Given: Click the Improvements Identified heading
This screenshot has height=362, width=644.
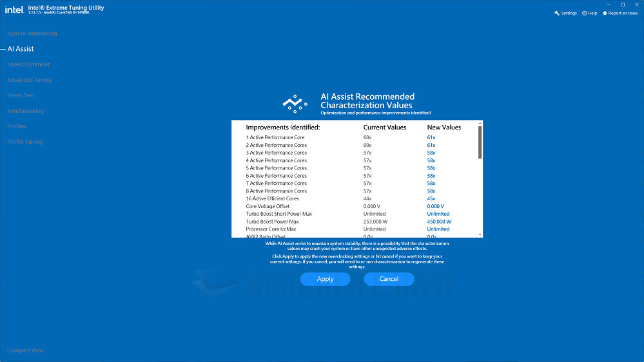Looking at the screenshot, I should click(x=283, y=128).
